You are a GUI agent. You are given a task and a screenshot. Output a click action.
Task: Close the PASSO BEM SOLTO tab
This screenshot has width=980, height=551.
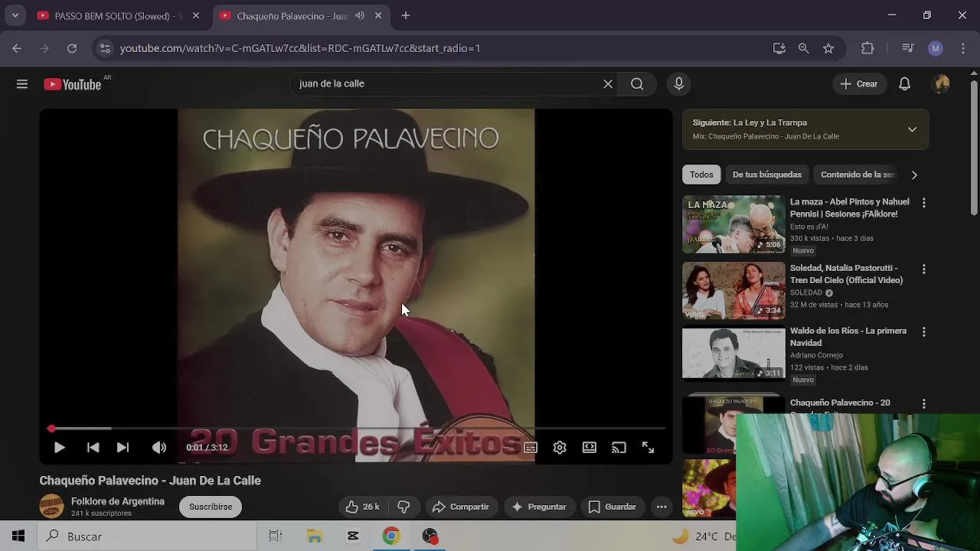tap(196, 15)
